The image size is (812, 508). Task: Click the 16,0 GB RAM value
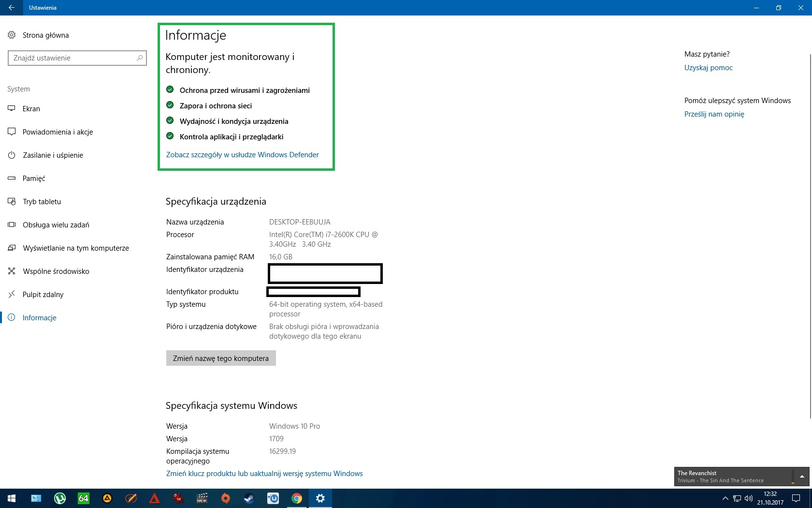coord(281,257)
